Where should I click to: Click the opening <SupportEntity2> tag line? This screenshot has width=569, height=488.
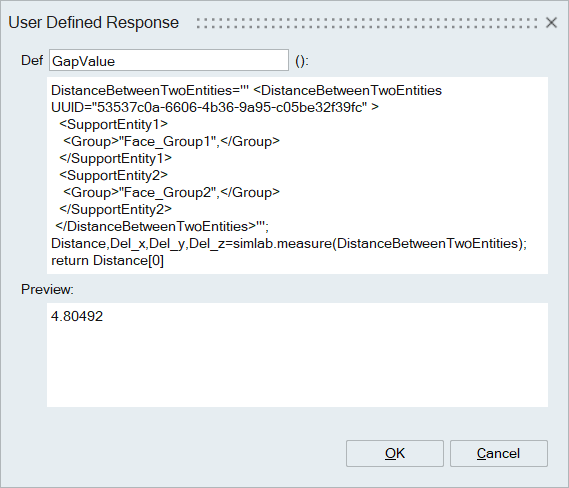(x=113, y=175)
